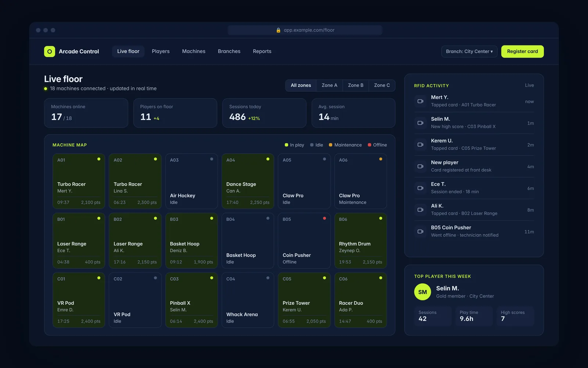Image resolution: width=588 pixels, height=368 pixels.
Task: Filter the map to Zone A
Action: [329, 85]
